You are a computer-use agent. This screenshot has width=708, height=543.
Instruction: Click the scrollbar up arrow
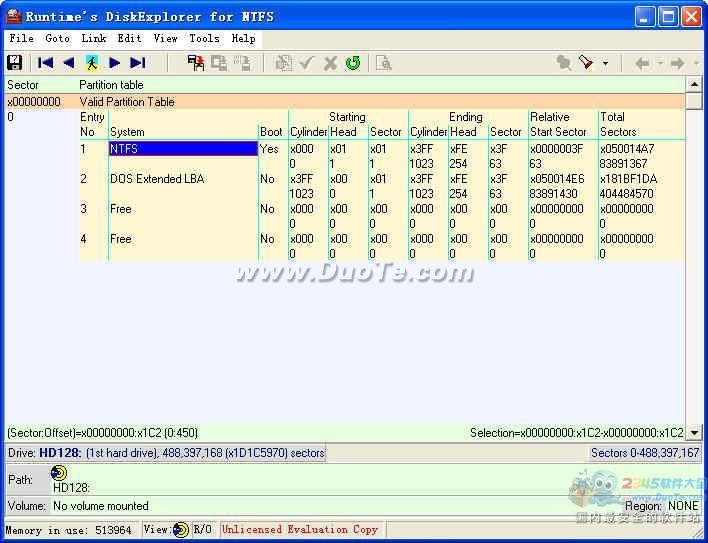[694, 84]
